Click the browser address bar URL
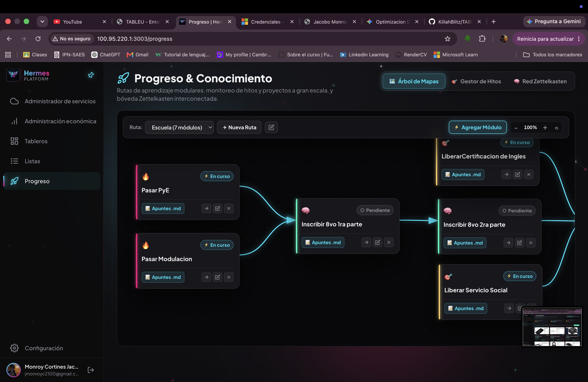Viewport: 588px width, 382px height. [x=135, y=39]
